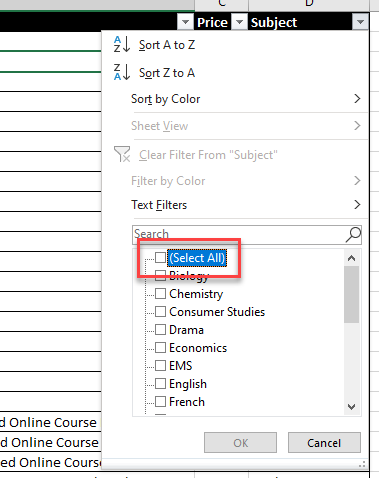Tick the Drama checkbox
The height and width of the screenshot is (478, 379).
(x=160, y=330)
